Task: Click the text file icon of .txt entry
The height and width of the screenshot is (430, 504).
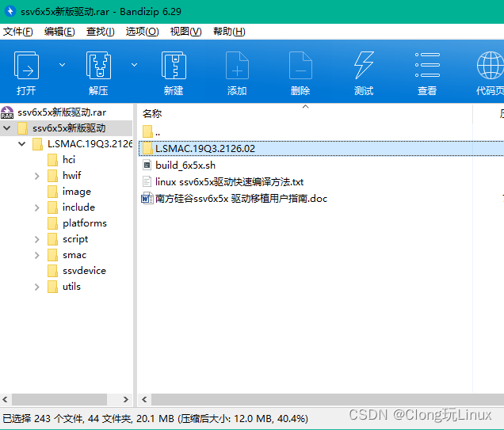Action: pyautogui.click(x=147, y=182)
